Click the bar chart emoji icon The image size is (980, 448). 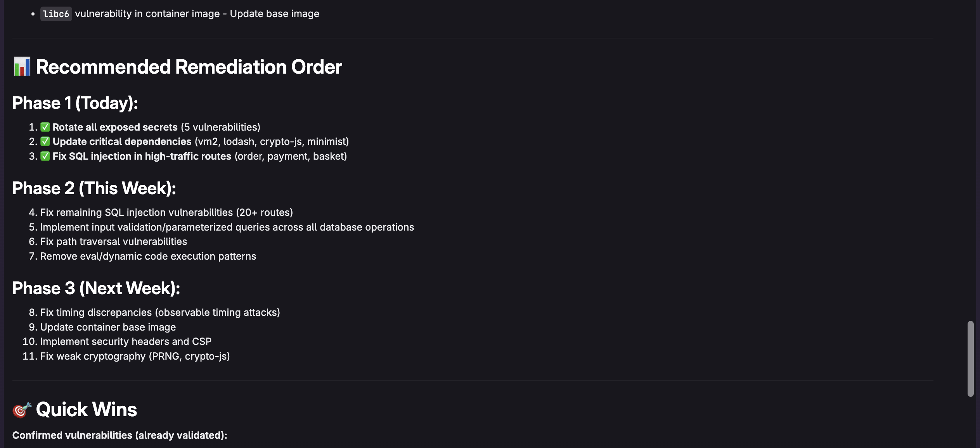point(22,67)
